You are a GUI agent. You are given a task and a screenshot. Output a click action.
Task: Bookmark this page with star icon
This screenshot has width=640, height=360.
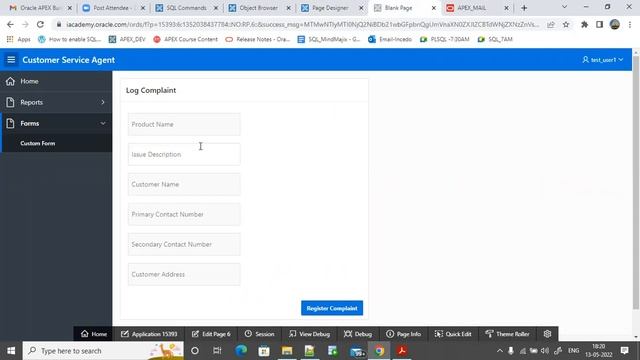point(566,24)
